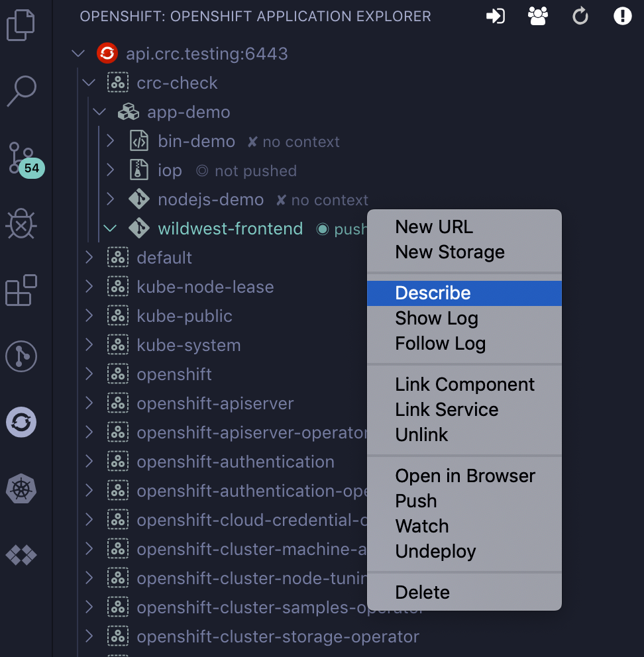Click the Log in to cluster icon
Screen dimensions: 644x657
(x=496, y=17)
